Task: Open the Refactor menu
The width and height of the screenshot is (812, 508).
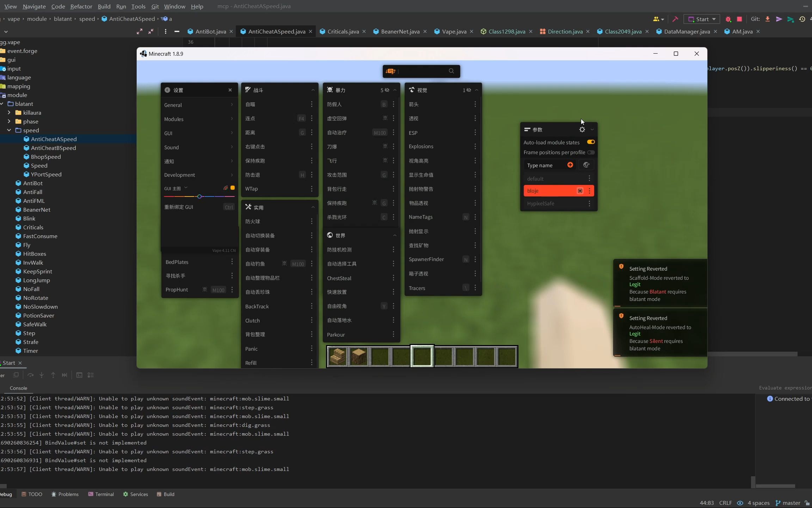Action: tap(81, 6)
